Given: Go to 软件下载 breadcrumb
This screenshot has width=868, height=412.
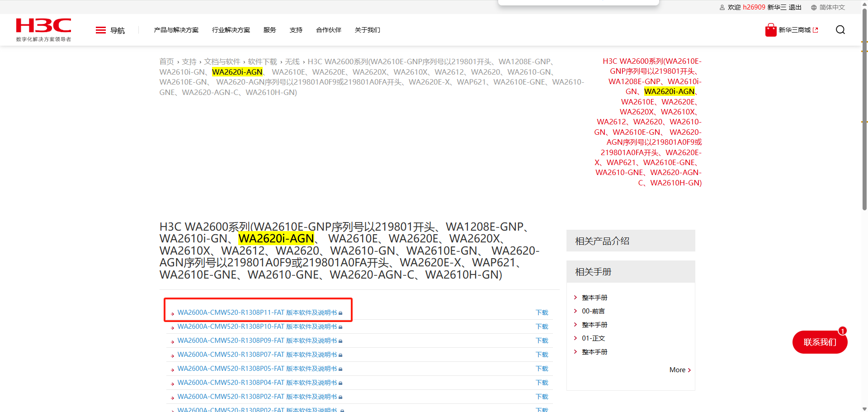Looking at the screenshot, I should (262, 62).
